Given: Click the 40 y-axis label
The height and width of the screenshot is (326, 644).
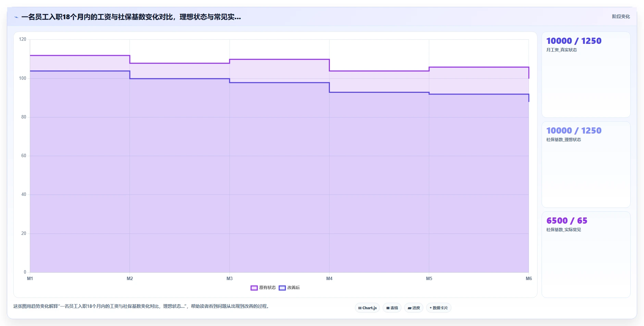Looking at the screenshot, I should pos(24,194).
